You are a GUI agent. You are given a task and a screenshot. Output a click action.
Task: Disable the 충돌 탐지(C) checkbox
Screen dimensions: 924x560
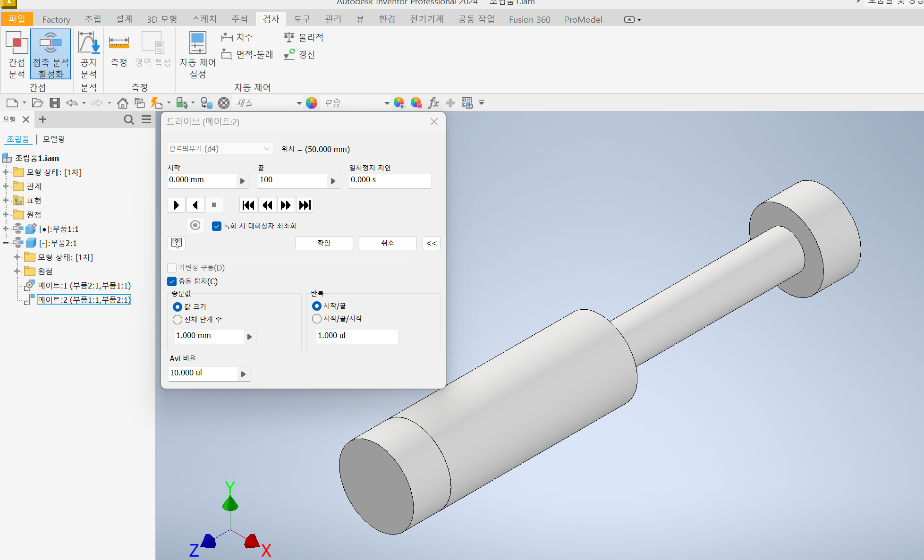click(x=172, y=281)
